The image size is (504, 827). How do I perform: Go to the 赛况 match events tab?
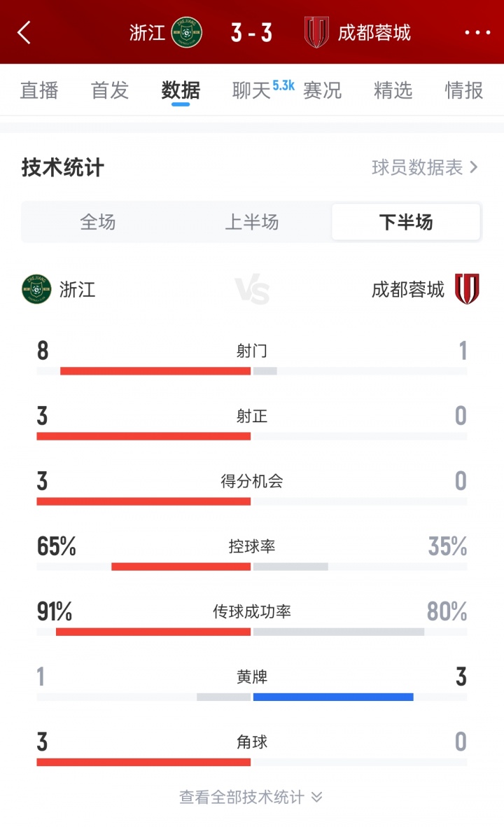click(x=323, y=90)
